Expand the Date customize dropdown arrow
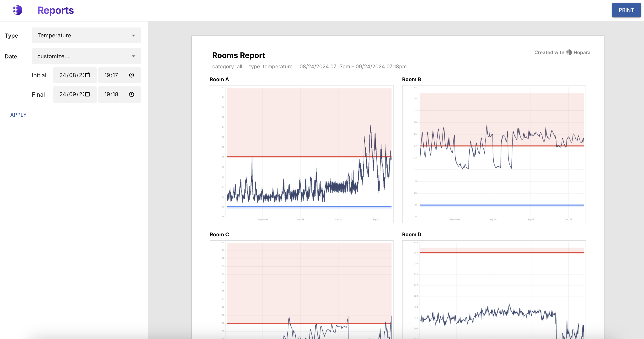The image size is (644, 339). click(x=133, y=56)
